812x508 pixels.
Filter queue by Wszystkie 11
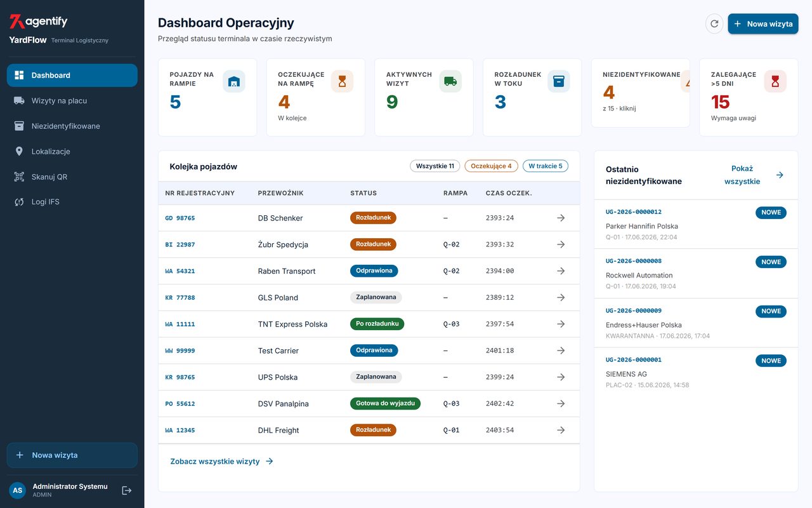tap(435, 166)
